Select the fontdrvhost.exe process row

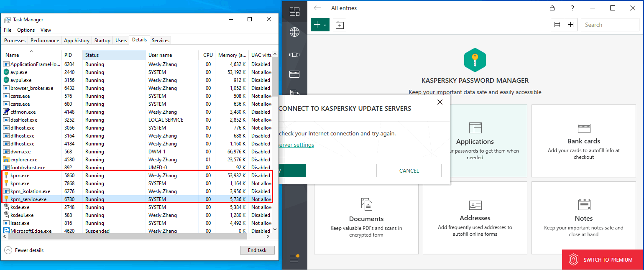(x=137, y=168)
